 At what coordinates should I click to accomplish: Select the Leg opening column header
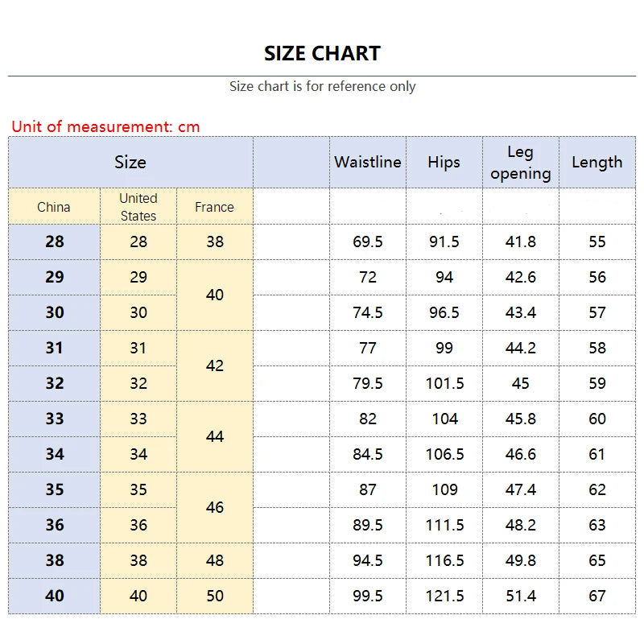(x=521, y=163)
